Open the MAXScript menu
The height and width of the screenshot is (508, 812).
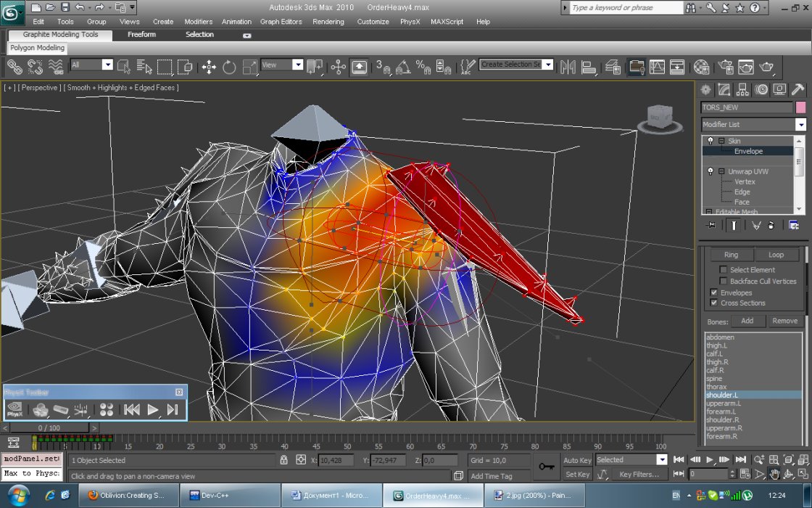[447, 22]
